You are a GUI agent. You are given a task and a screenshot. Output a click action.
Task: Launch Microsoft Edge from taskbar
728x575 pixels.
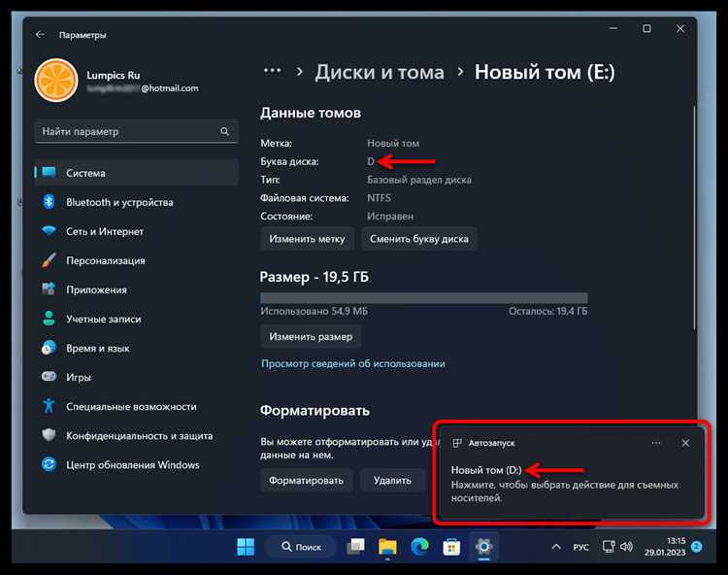tap(419, 547)
